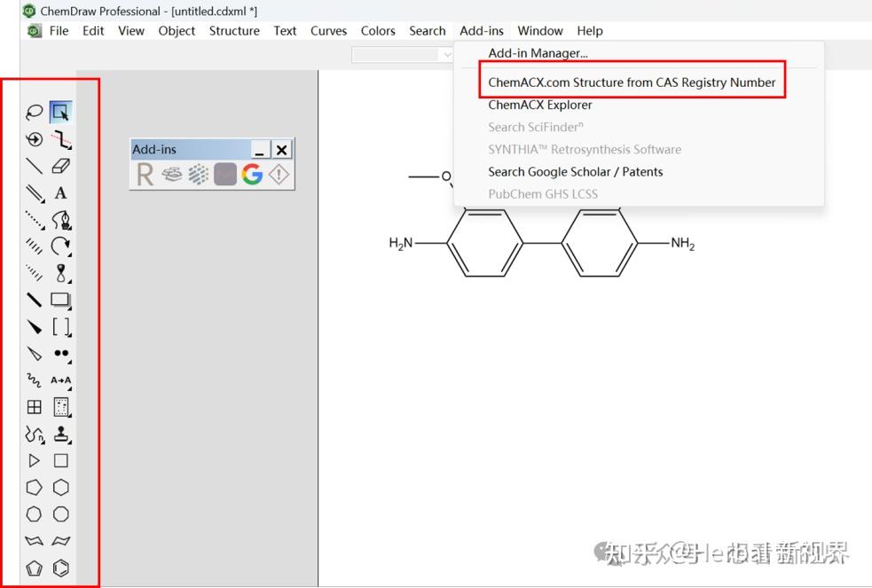Select the Atom-to-Atom mapping tool
Viewport: 872px width, 588px height.
pyautogui.click(x=61, y=380)
